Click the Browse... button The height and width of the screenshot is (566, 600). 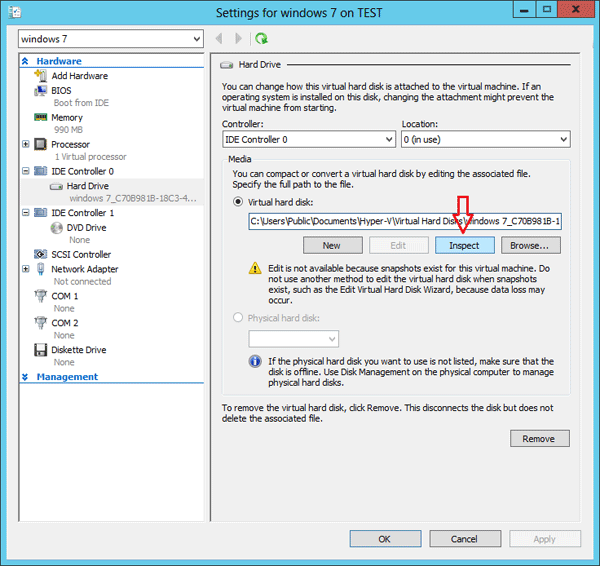tap(529, 245)
